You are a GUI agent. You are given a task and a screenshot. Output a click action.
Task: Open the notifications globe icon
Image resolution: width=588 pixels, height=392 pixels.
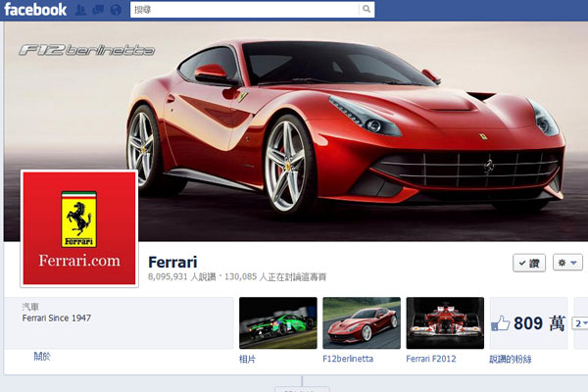pos(117,10)
